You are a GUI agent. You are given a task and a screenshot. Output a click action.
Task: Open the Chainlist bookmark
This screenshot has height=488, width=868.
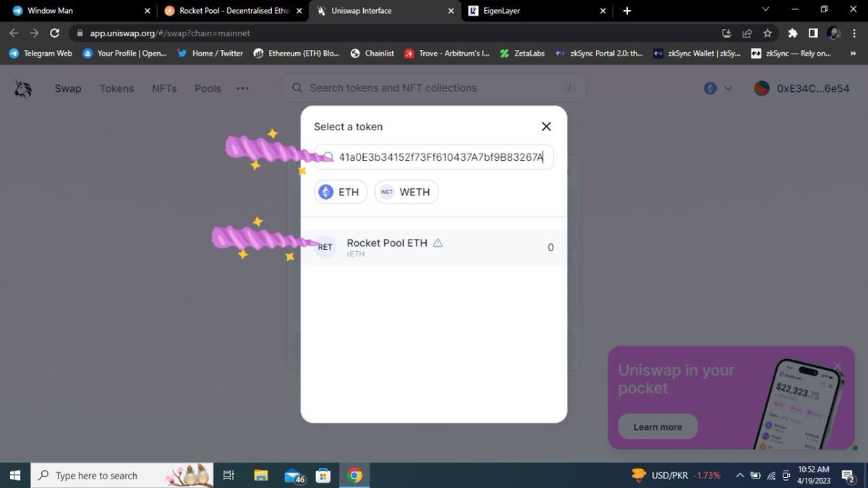[x=372, y=53]
